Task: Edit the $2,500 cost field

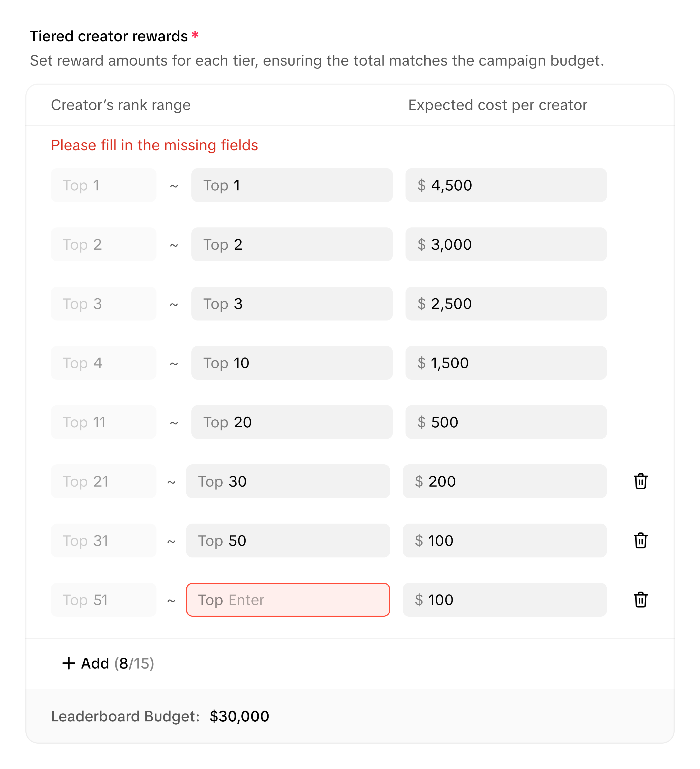Action: coord(506,304)
